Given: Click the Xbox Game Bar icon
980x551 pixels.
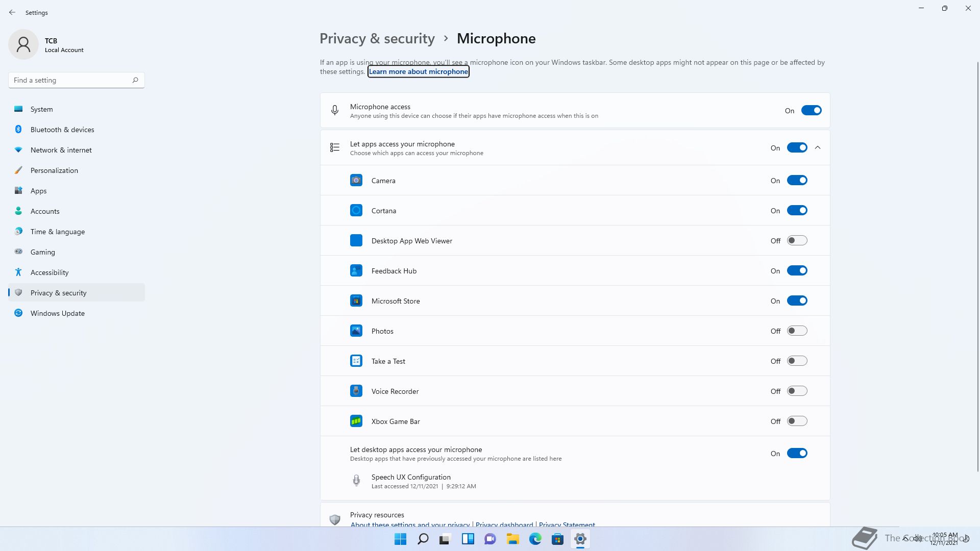Looking at the screenshot, I should coord(356,421).
